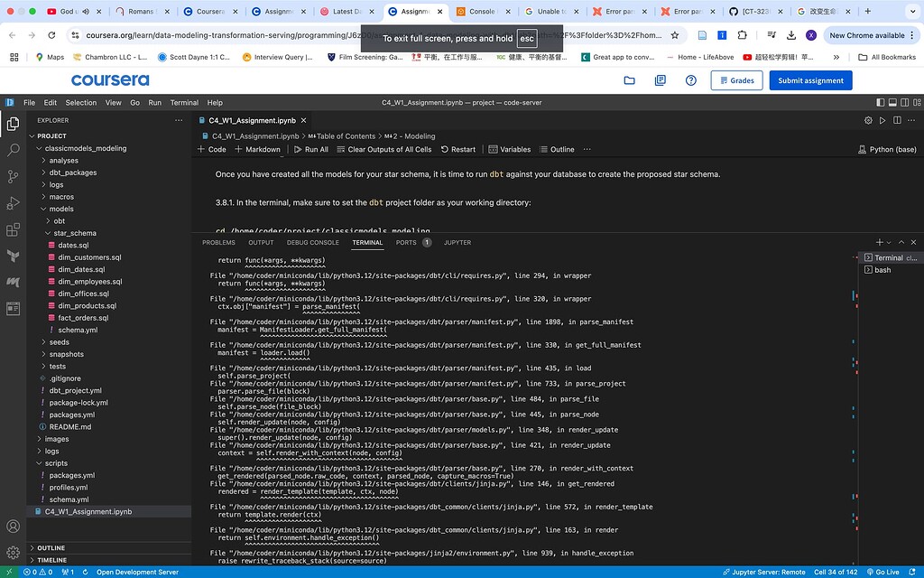The height and width of the screenshot is (578, 924).
Task: Select the Run and Debug sidebar icon
Action: click(x=12, y=200)
